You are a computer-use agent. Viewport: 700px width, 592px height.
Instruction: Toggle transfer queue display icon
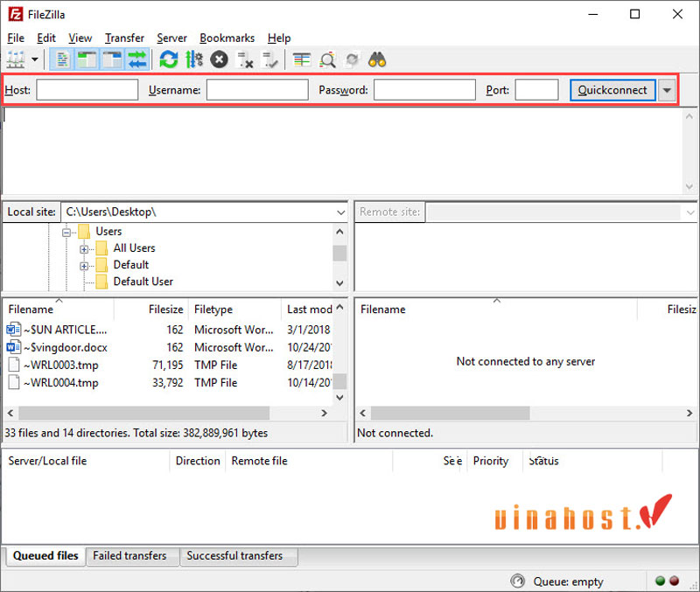pos(136,59)
